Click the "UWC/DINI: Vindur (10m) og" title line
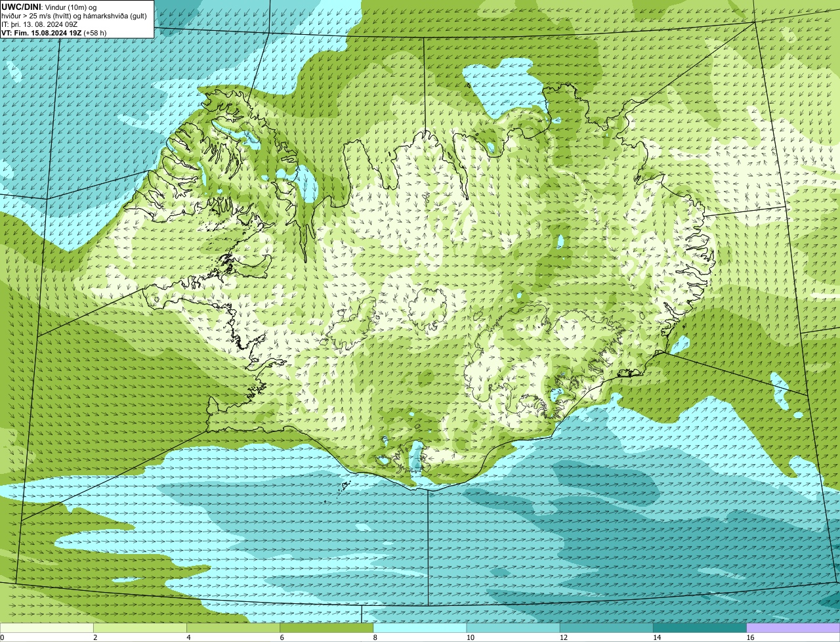This screenshot has height=642, width=840. coord(49,7)
